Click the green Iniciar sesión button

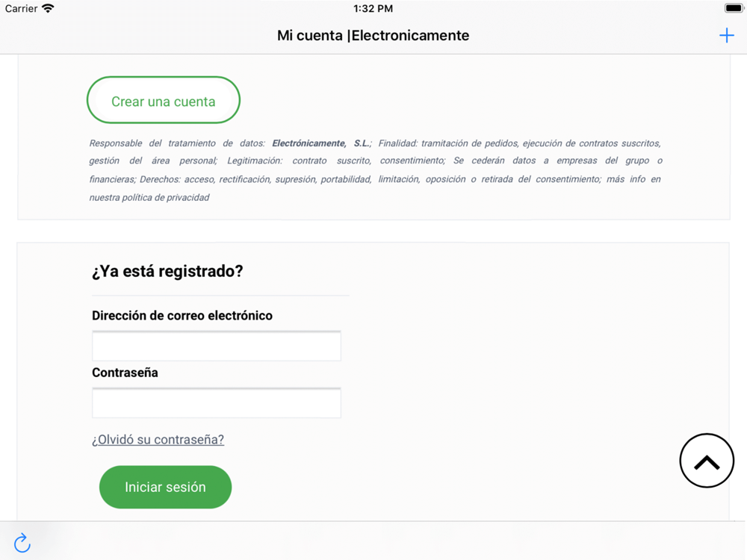point(165,487)
